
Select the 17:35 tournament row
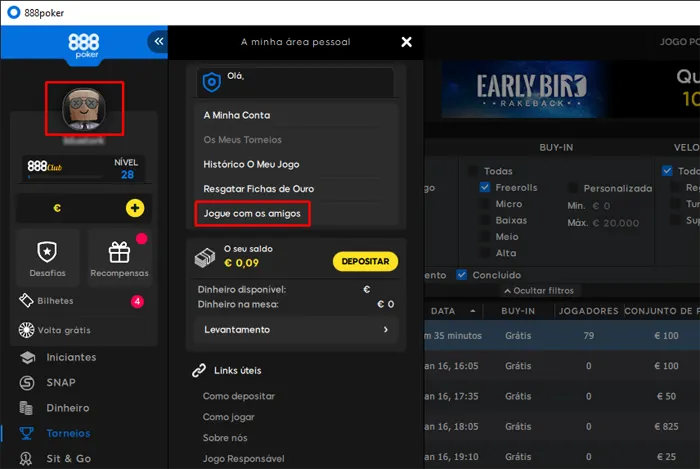point(562,396)
